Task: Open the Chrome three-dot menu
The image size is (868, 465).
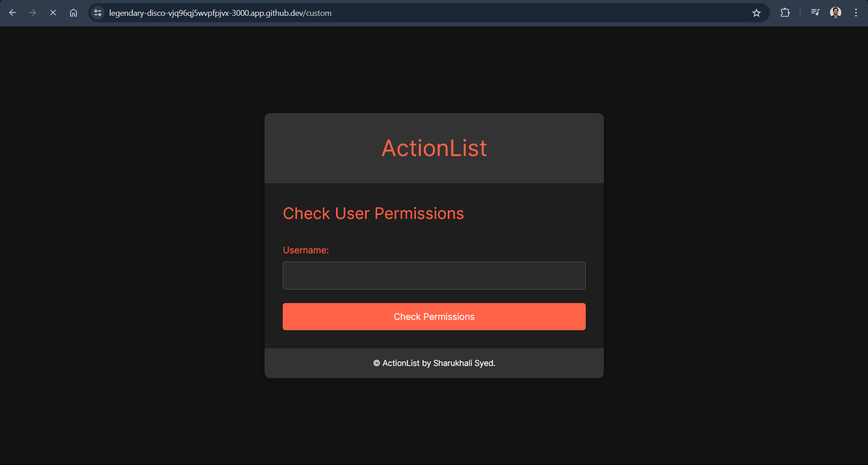Action: coord(856,13)
